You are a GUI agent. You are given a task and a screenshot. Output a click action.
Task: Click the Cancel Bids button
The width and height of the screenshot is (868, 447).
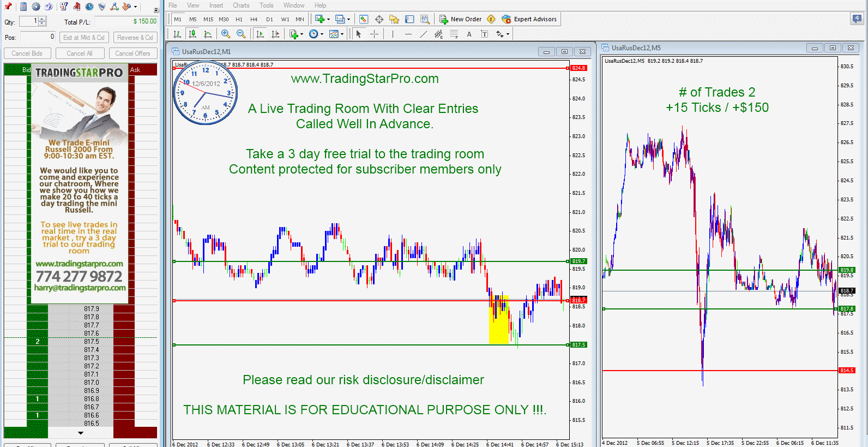click(x=27, y=53)
